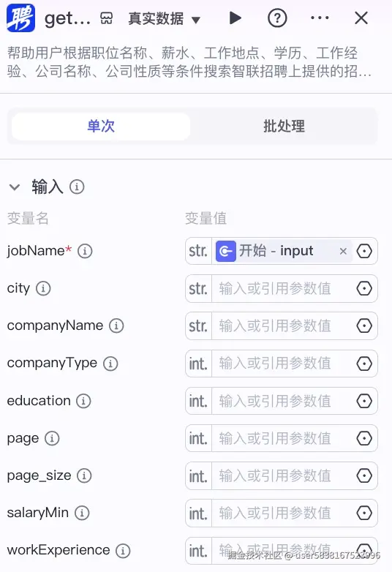This screenshot has width=392, height=572.
Task: Click the truncated node title 'get...'
Action: [67, 19]
